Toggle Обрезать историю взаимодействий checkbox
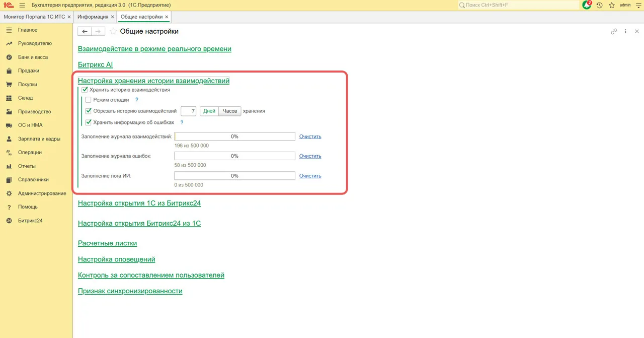 click(x=89, y=111)
